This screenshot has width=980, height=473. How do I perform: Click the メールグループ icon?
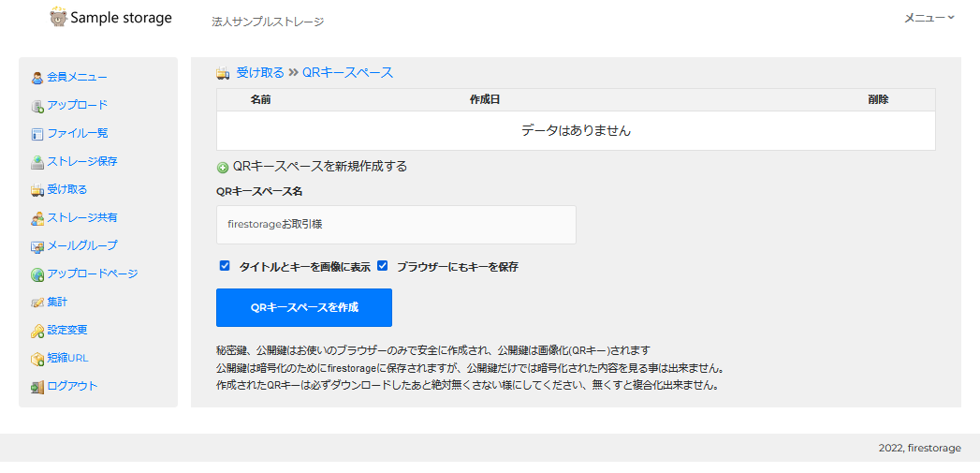[37, 246]
